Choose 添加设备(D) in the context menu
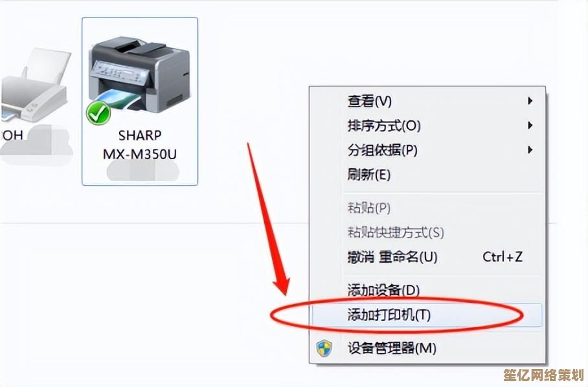Image resolution: width=588 pixels, height=387 pixels. click(427, 290)
